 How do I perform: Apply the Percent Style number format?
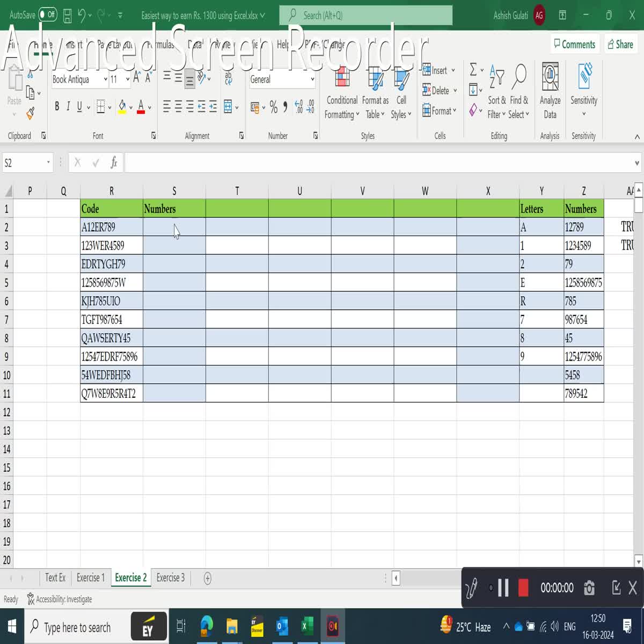click(273, 107)
